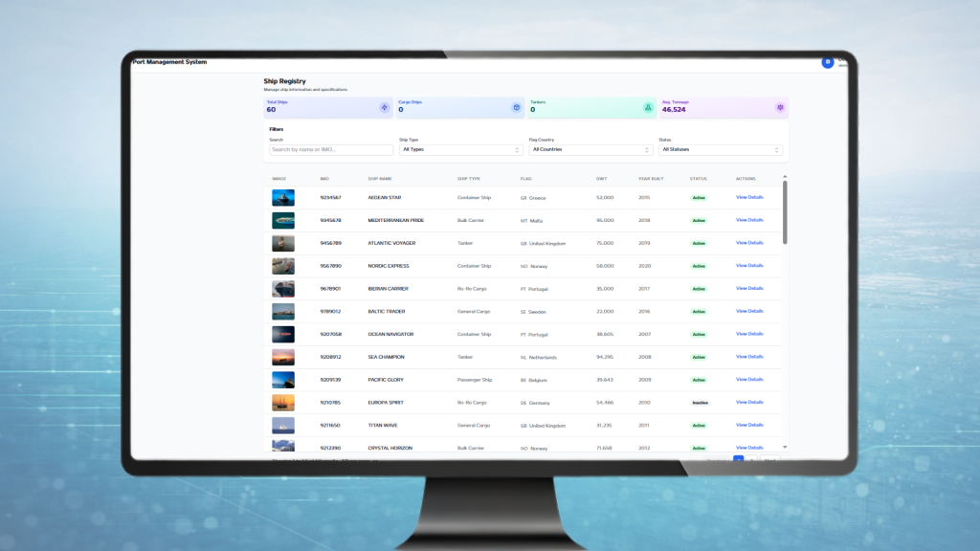This screenshot has width=980, height=551.
Task: Open the Status 'All Statuses' dropdown
Action: click(x=720, y=150)
